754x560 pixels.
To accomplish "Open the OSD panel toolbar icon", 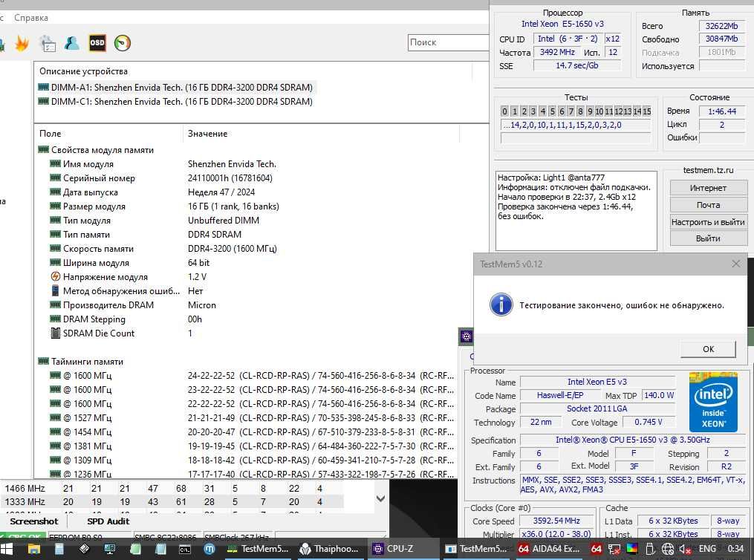I will pyautogui.click(x=97, y=43).
